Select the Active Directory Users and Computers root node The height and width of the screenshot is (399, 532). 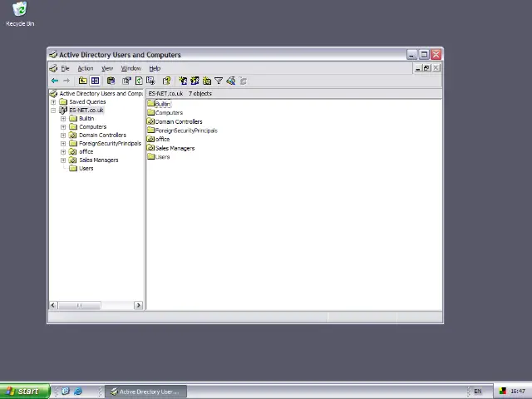[101, 93]
